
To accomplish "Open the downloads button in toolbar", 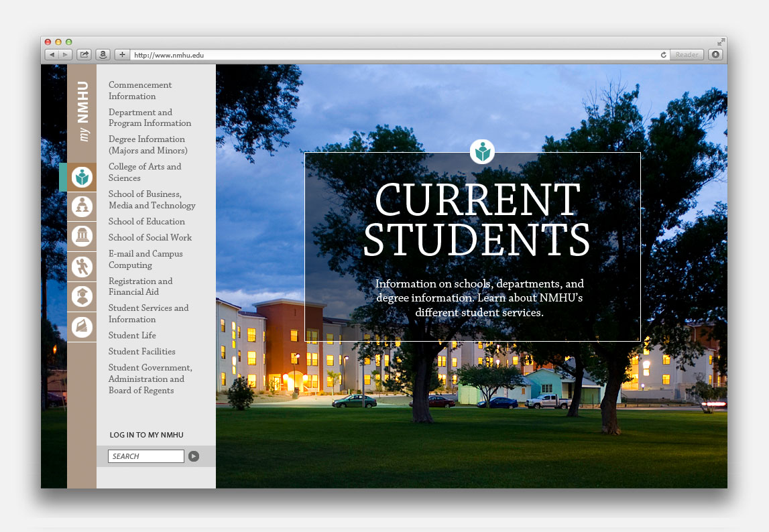I will (x=715, y=54).
